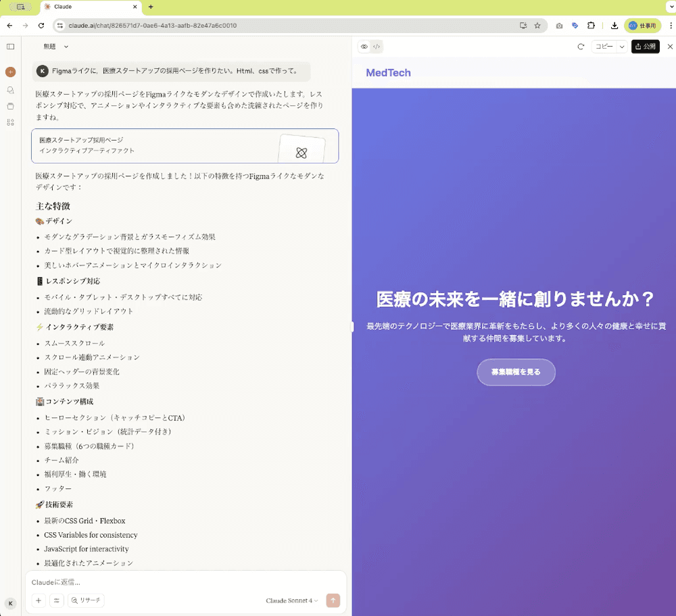The width and height of the screenshot is (676, 616).
Task: Toggle the Claude sidebar panel icon
Action: tap(10, 47)
